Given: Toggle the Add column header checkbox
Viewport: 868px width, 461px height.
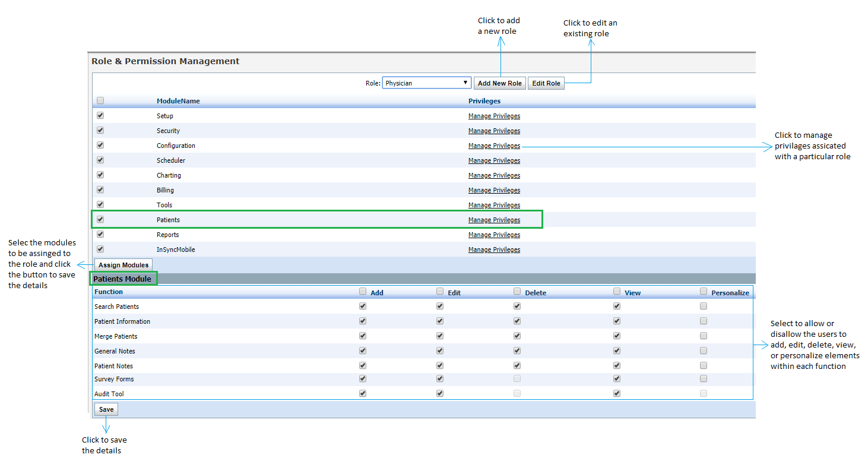Looking at the screenshot, I should 363,291.
